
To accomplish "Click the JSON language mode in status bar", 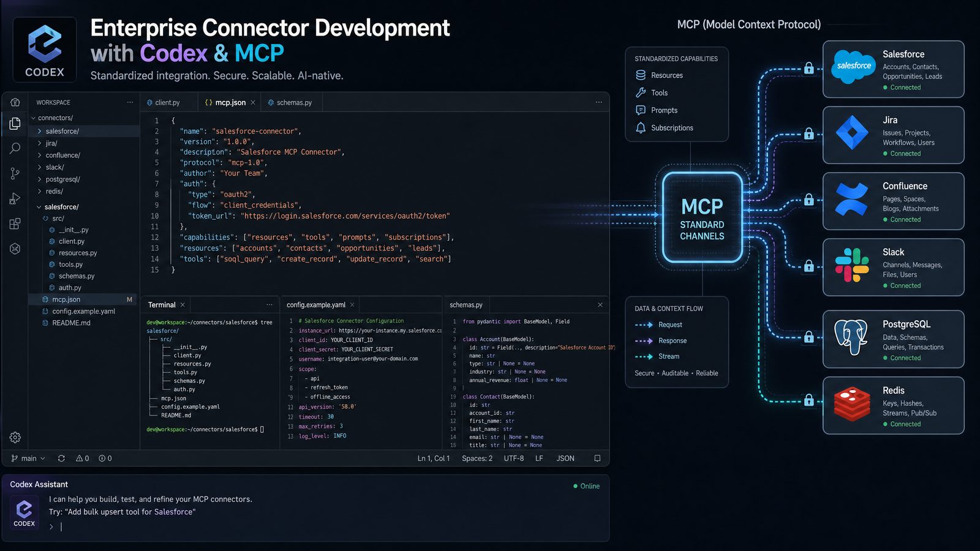I will coord(565,459).
